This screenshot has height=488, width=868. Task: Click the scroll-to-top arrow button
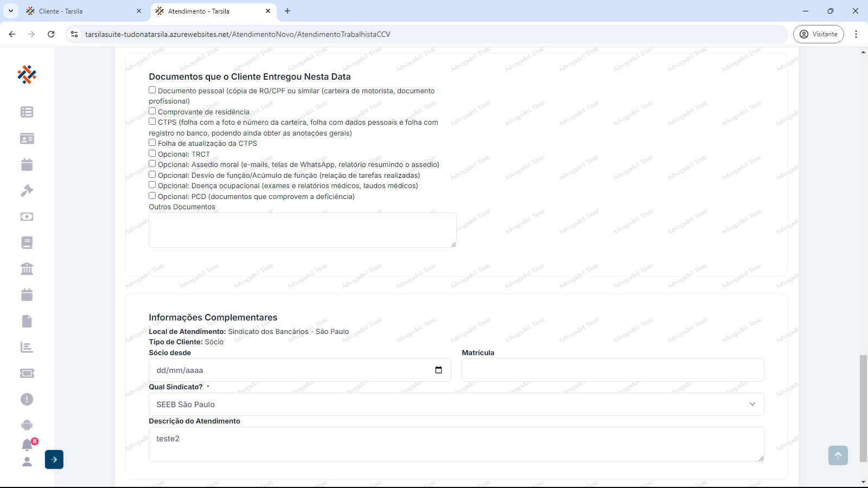pos(838,455)
